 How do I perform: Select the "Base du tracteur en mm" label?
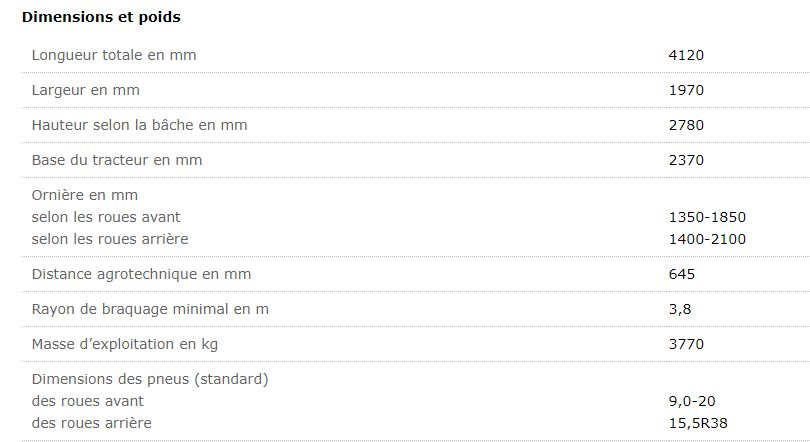click(x=117, y=160)
